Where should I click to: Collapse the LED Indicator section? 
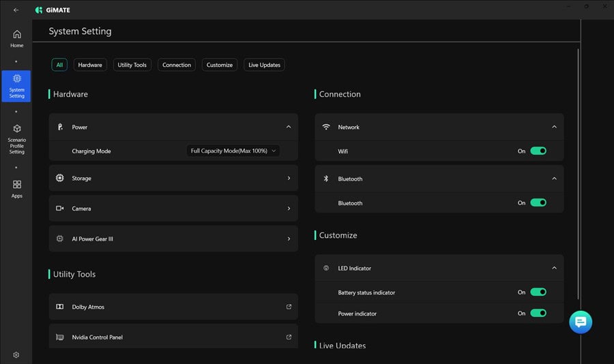coord(554,269)
